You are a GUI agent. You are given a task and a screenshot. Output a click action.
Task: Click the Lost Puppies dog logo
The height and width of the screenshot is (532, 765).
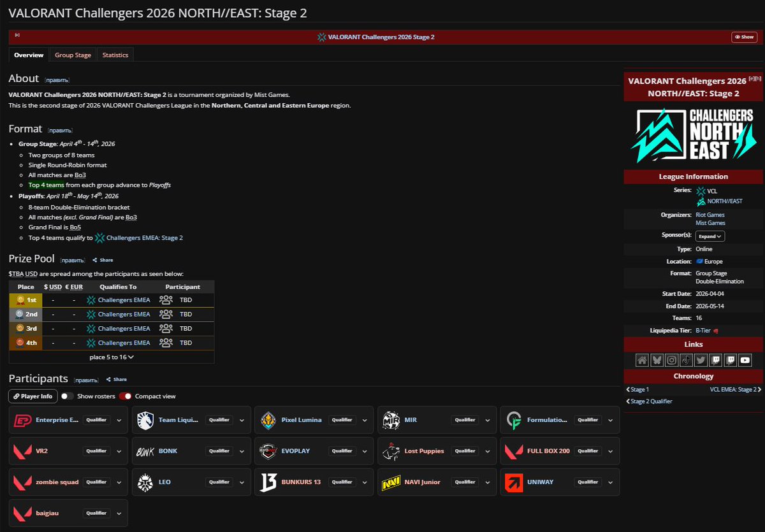coord(390,452)
